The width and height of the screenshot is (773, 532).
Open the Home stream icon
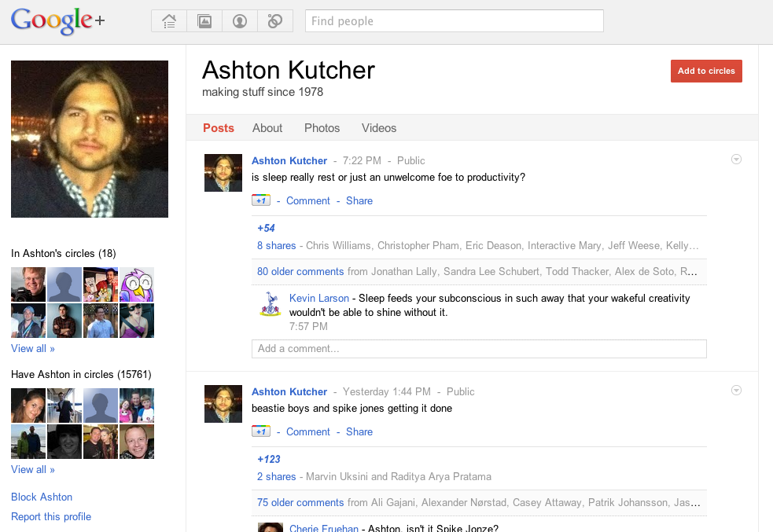[169, 21]
